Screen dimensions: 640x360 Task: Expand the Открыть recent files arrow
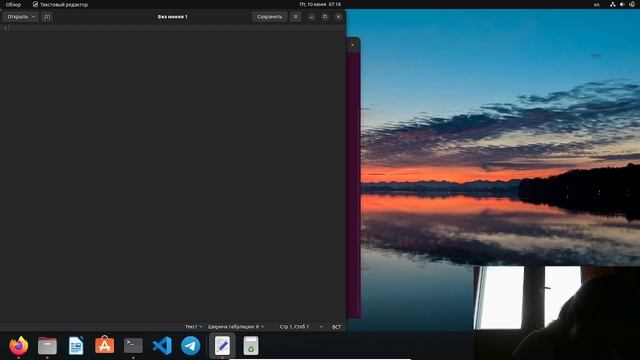pos(33,17)
